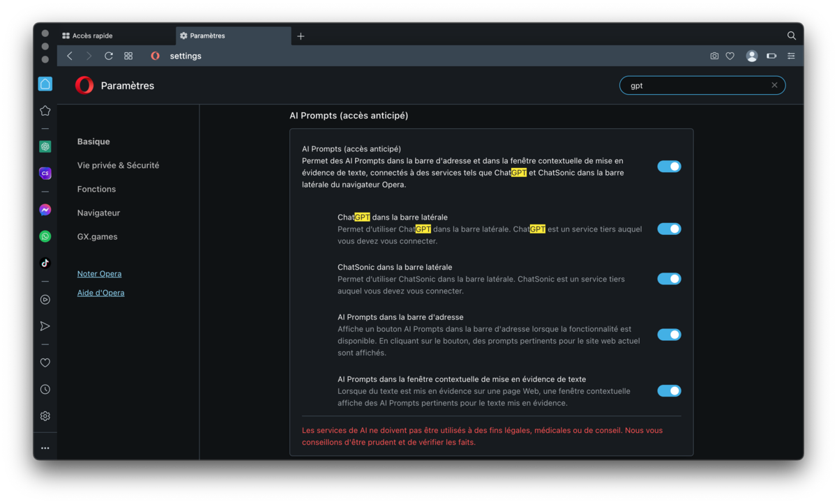This screenshot has width=837, height=504.
Task: Open the sidebar heart bookmarks icon
Action: click(x=45, y=363)
